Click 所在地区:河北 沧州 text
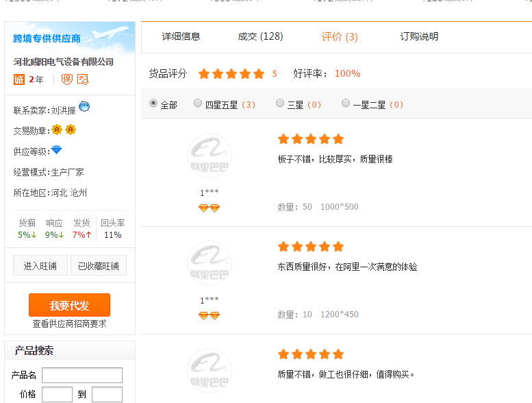The width and height of the screenshot is (532, 403). (50, 193)
